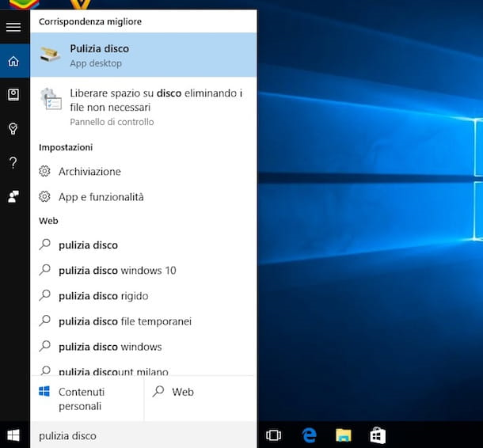Open the question mark help icon
483x448 pixels.
click(13, 163)
